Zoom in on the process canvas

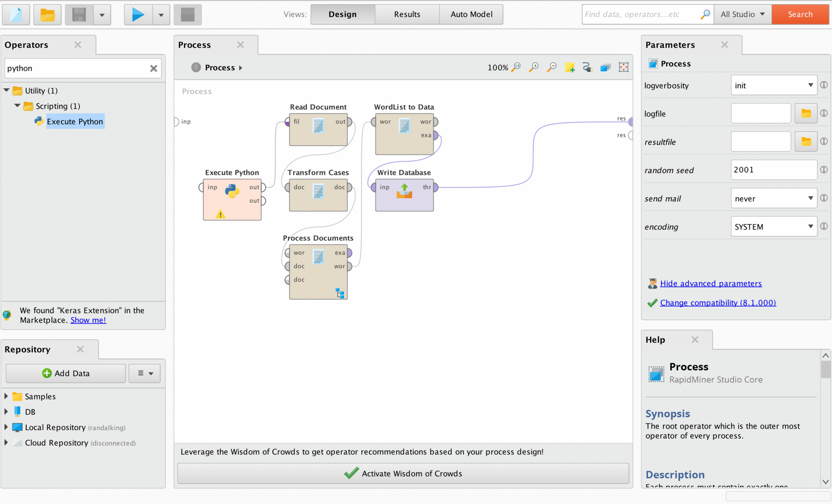(534, 67)
